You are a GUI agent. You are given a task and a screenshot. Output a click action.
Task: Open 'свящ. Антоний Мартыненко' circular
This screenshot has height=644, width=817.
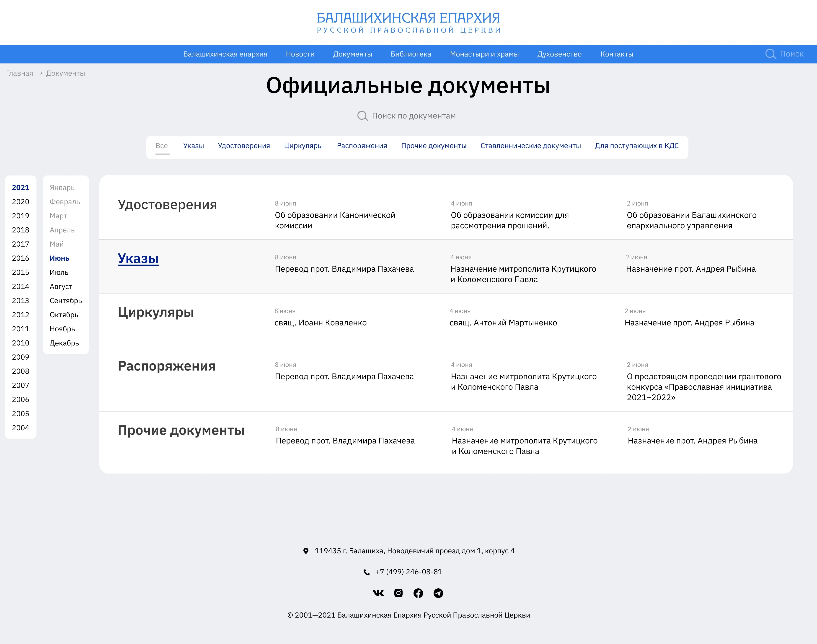[x=503, y=323]
